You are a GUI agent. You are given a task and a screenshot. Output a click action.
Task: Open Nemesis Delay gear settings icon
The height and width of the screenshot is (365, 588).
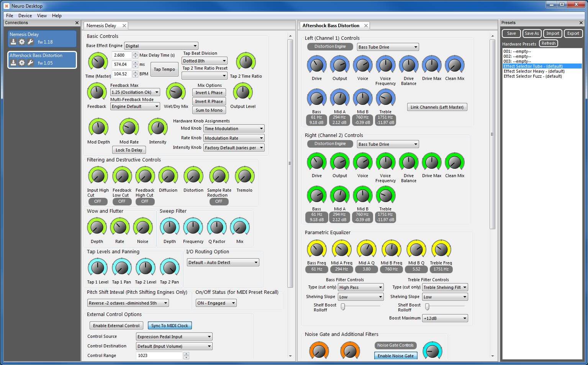(22, 42)
